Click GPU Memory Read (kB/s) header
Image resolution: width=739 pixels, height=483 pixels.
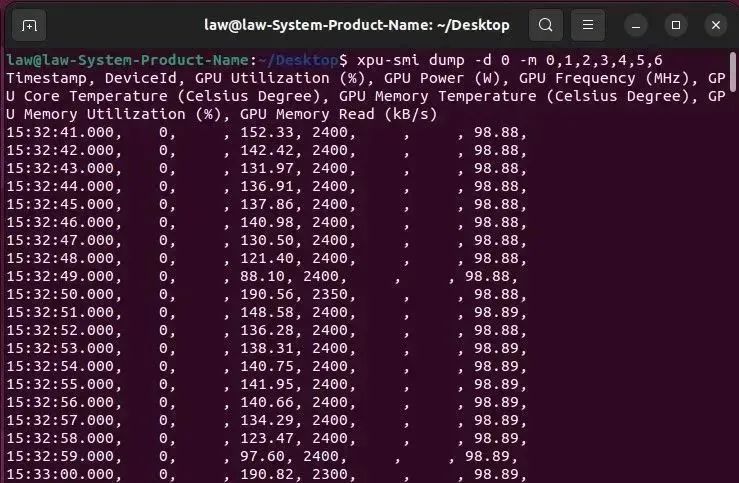point(339,115)
